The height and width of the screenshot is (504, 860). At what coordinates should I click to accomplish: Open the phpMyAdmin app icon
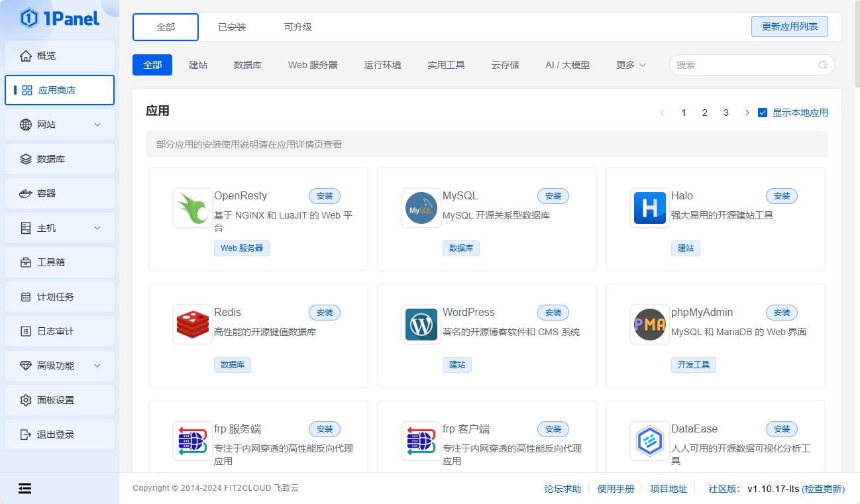(x=650, y=325)
